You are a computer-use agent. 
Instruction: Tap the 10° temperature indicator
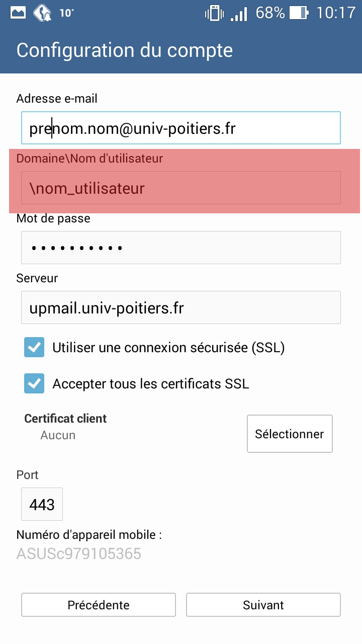pos(66,13)
